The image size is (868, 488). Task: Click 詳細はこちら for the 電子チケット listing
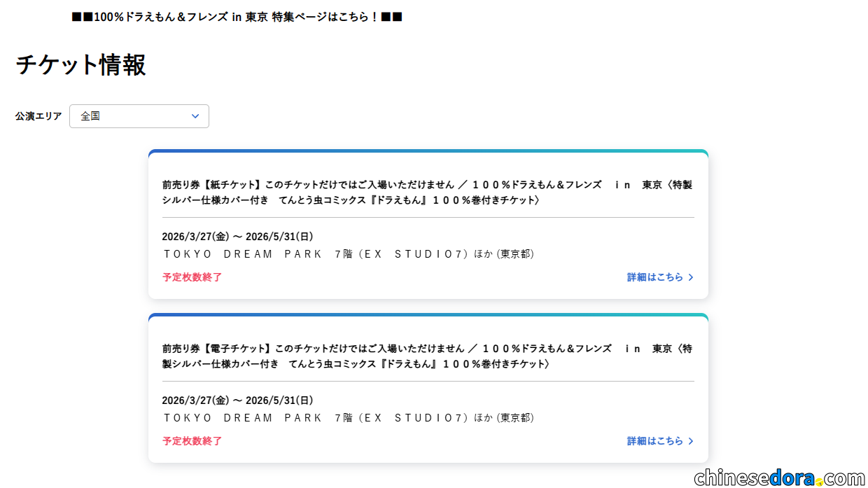[x=654, y=441]
